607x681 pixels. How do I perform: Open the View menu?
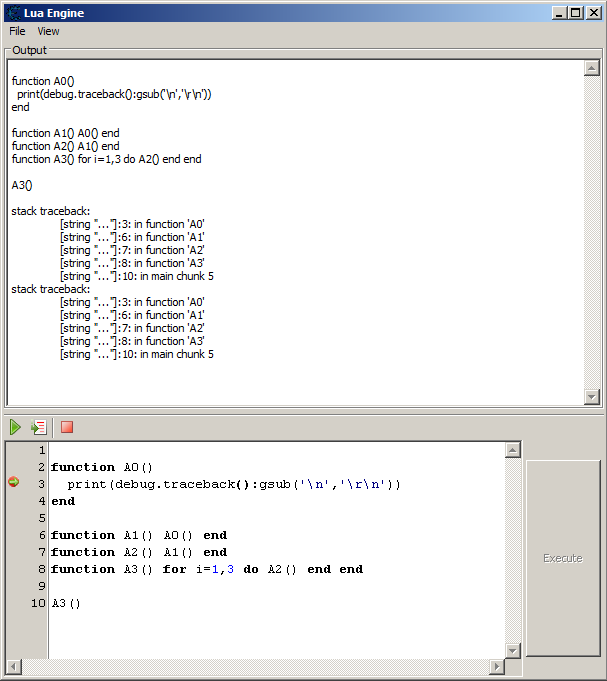point(48,31)
